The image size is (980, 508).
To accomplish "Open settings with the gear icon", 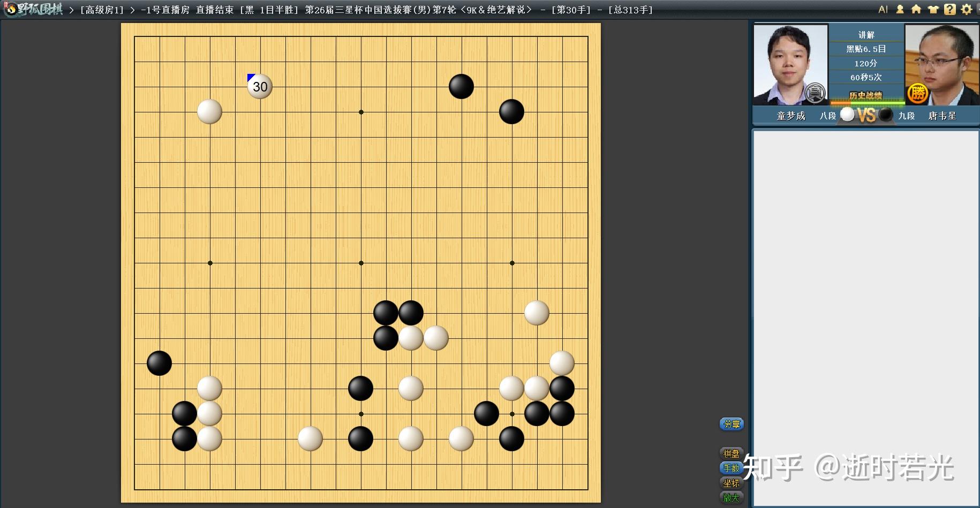I will coord(968,9).
